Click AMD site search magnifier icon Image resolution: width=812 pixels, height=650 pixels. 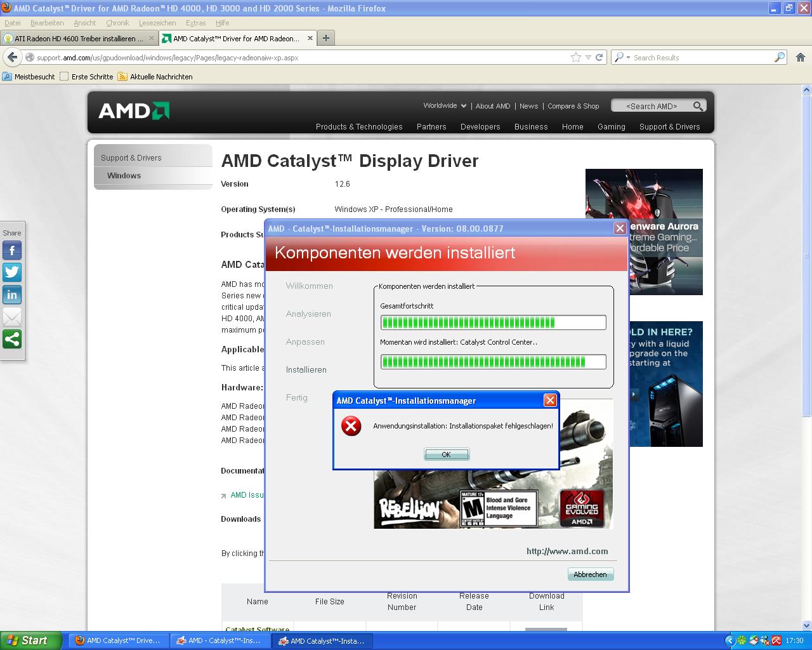tap(698, 106)
